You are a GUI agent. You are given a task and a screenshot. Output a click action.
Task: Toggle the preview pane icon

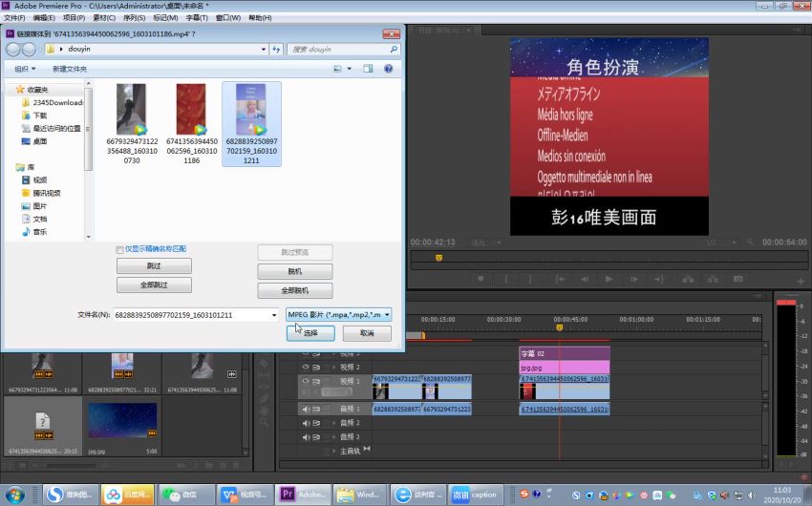(368, 69)
